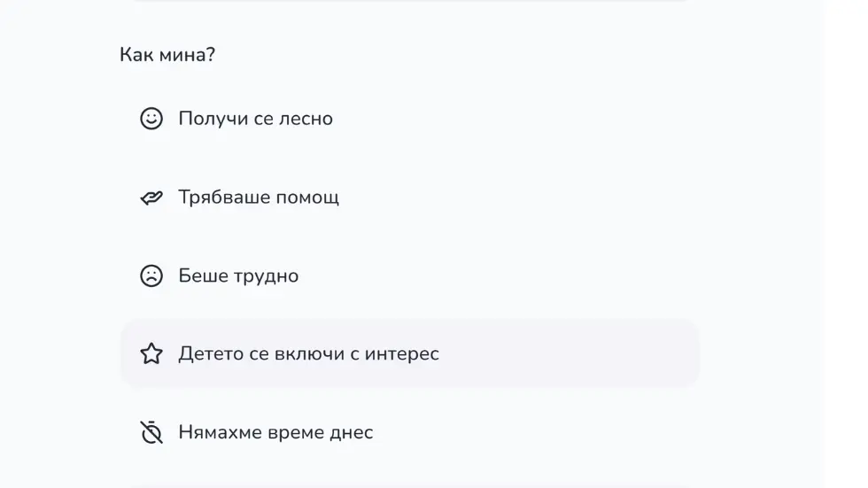This screenshot has width=868, height=488.
Task: Click the crossed-out timer icon
Action: pyautogui.click(x=151, y=432)
